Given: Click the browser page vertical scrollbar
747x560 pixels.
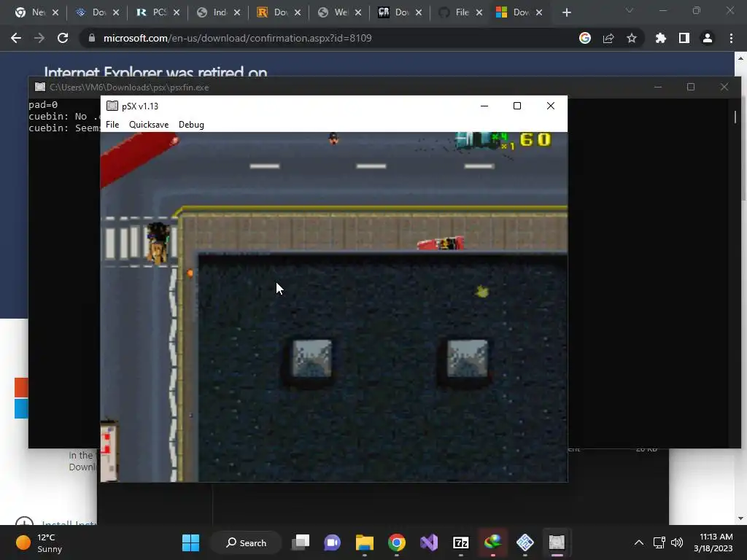Looking at the screenshot, I should pos(740,288).
